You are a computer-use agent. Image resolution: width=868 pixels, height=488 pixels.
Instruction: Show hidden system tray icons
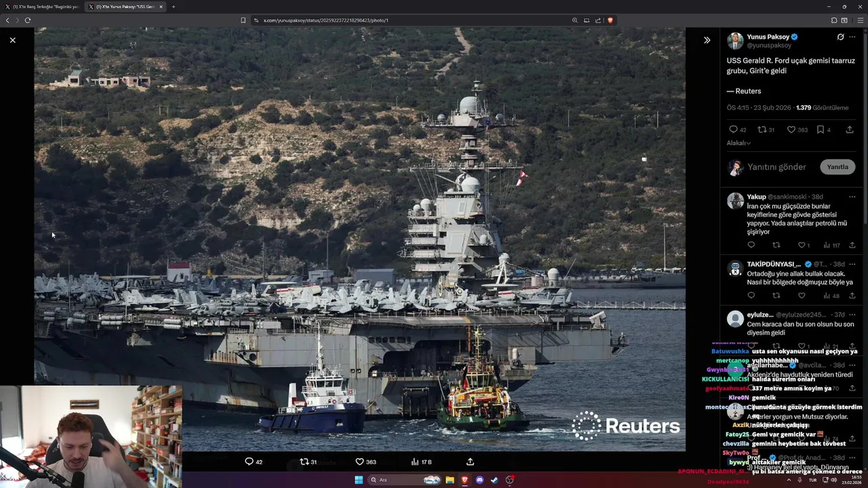789,480
